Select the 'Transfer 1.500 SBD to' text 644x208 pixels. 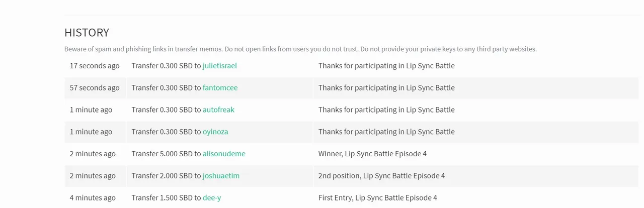[166, 198]
